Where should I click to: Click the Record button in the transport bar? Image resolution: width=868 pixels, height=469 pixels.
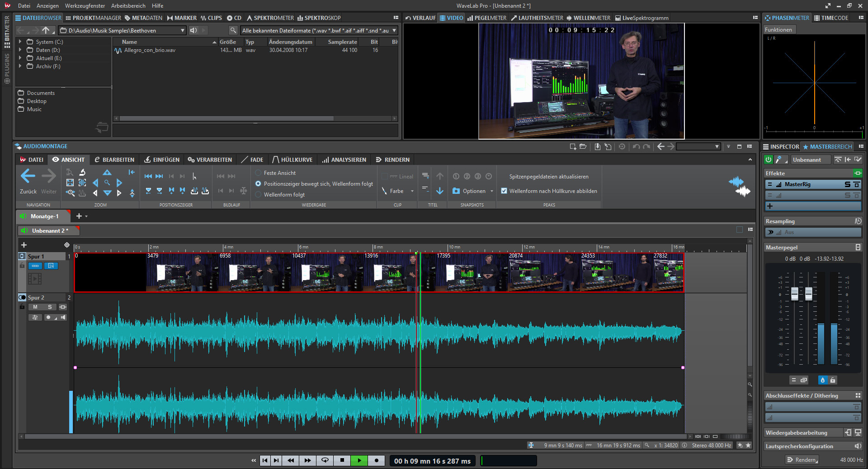click(x=376, y=460)
